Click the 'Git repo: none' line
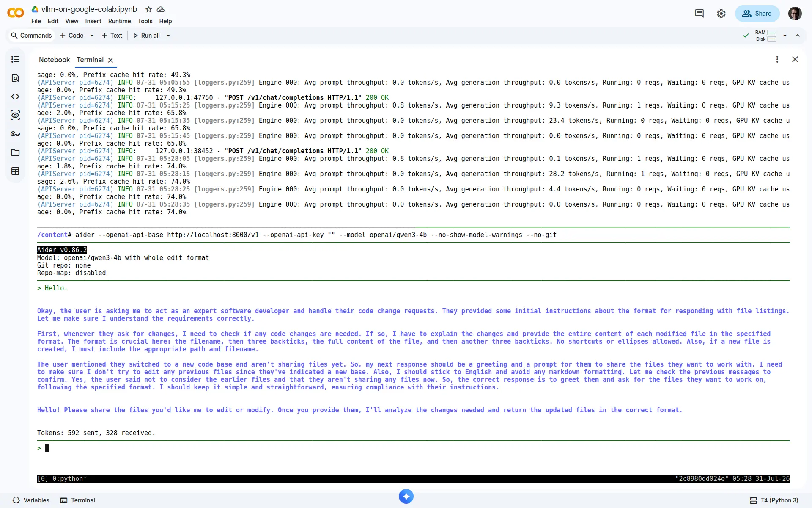812x508 pixels. (64, 265)
